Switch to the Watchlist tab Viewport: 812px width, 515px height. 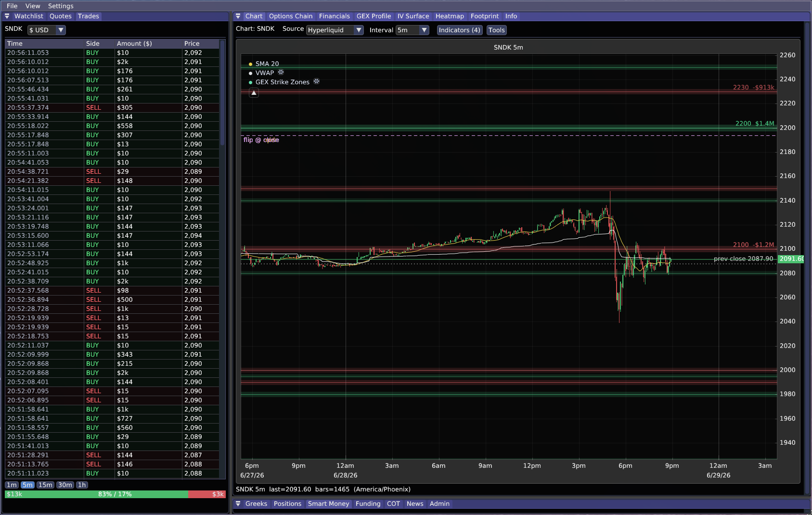pos(29,16)
